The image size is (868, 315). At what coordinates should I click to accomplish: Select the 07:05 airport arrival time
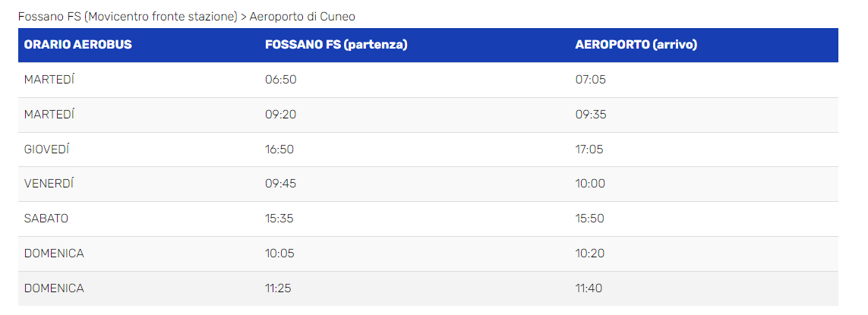pos(590,80)
